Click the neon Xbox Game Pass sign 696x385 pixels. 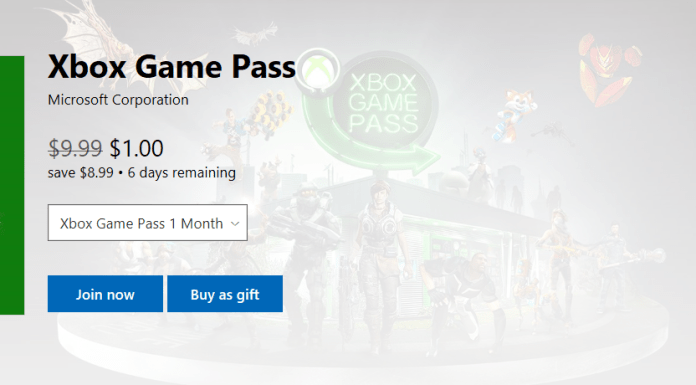click(384, 103)
